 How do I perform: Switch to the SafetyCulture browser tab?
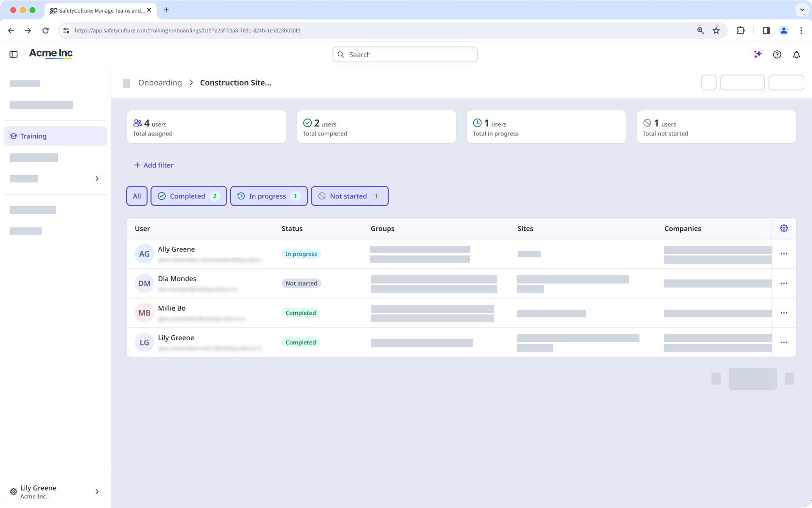[101, 10]
